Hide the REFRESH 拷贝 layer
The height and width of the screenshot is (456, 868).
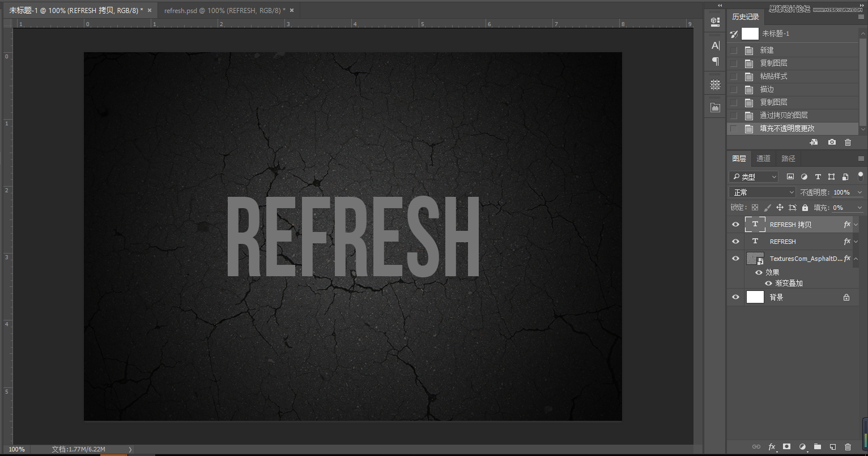click(735, 225)
